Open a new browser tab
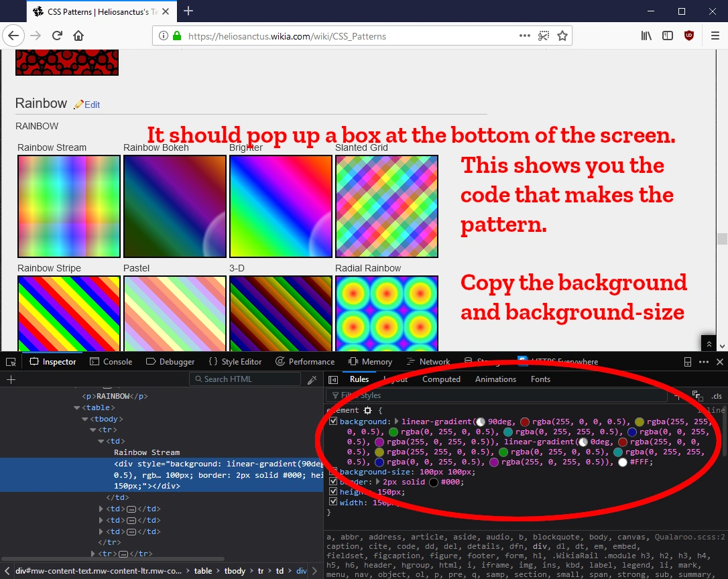The width and height of the screenshot is (728, 579). [188, 11]
